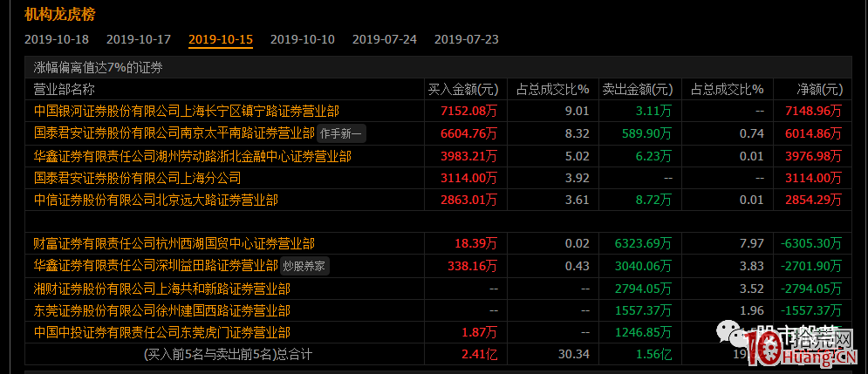The image size is (868, 374).
Task: Click buy amount 1.87万
Action: click(479, 332)
